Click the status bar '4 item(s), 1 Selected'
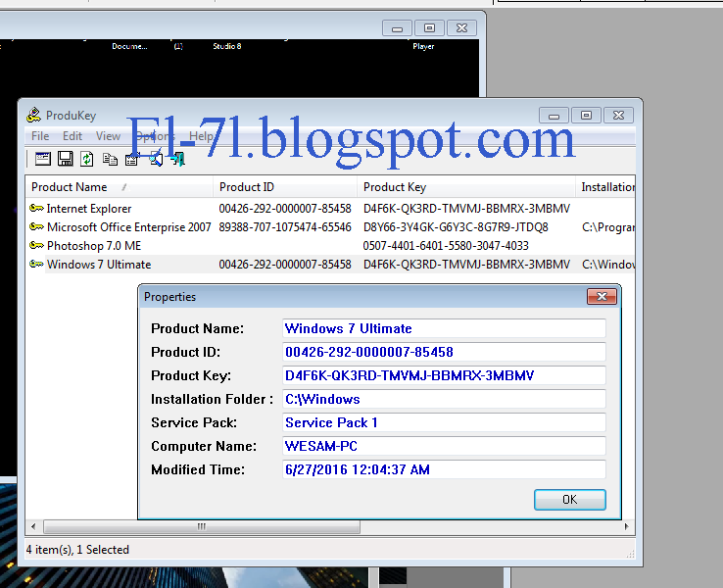The width and height of the screenshot is (723, 588). (x=77, y=549)
